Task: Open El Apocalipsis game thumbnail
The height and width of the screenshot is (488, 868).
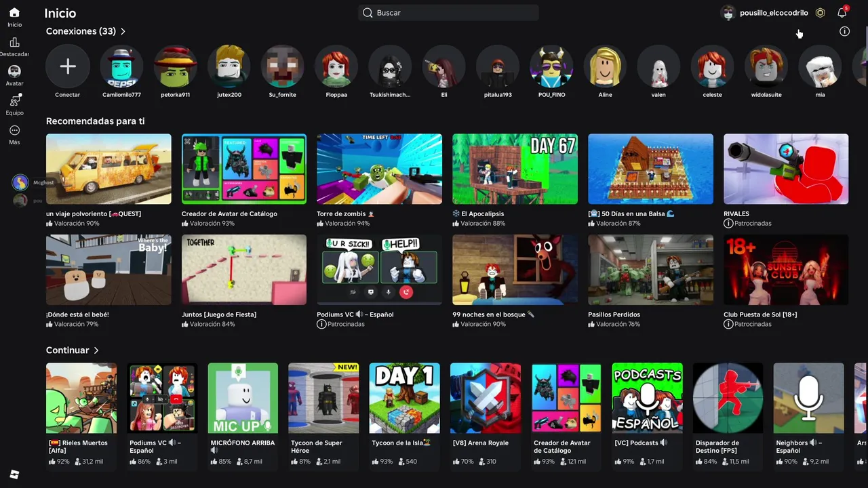Action: coord(515,169)
